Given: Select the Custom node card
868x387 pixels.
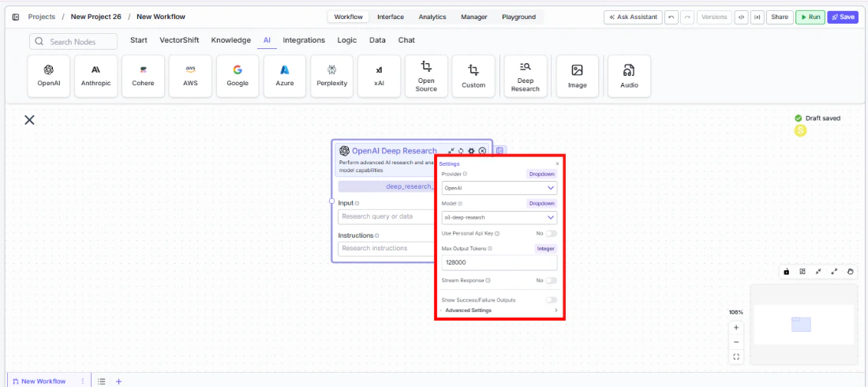Looking at the screenshot, I should tap(473, 76).
